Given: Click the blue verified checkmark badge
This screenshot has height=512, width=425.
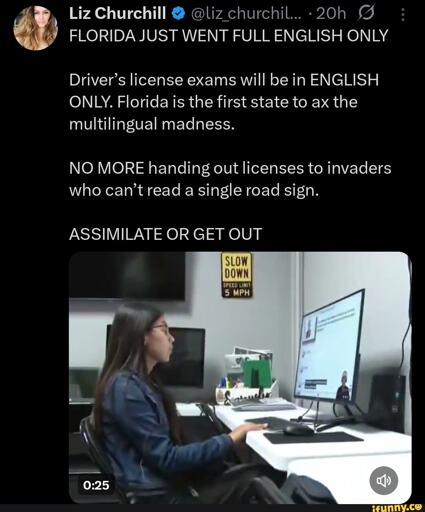Looking at the screenshot, I should tap(176, 13).
